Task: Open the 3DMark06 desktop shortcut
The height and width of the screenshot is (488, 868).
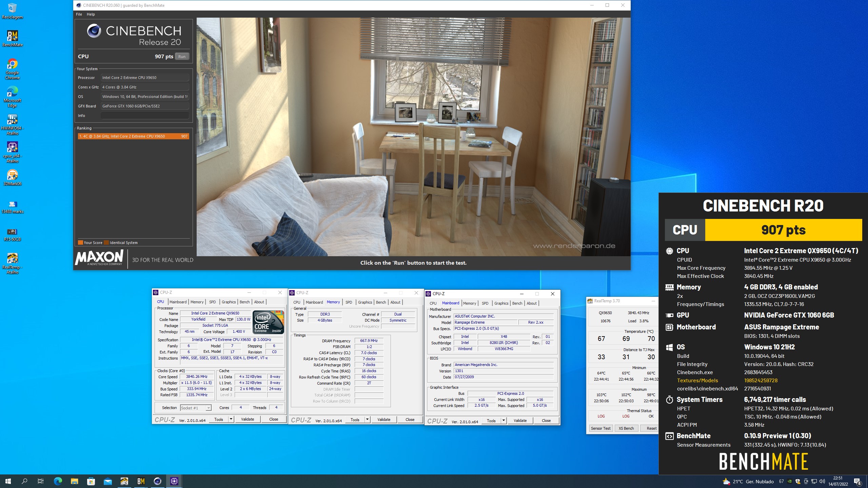Action: (x=12, y=178)
